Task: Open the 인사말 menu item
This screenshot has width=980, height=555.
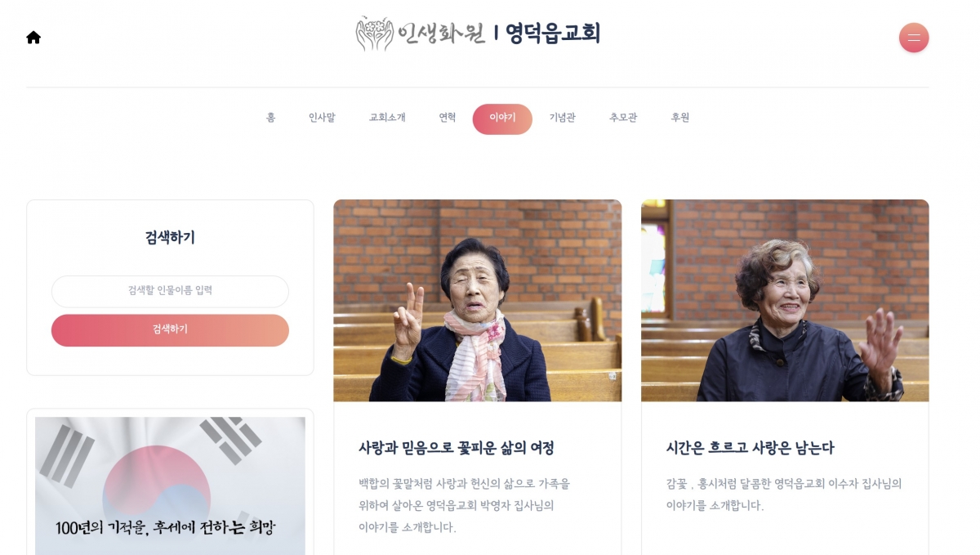Action: pos(322,118)
